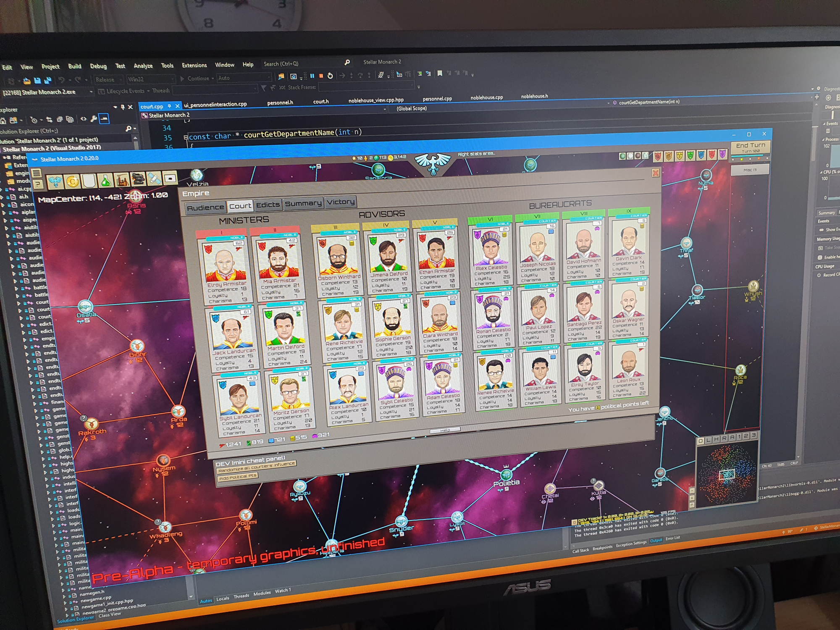Select the 1 minimap filter button

pyautogui.click(x=740, y=437)
